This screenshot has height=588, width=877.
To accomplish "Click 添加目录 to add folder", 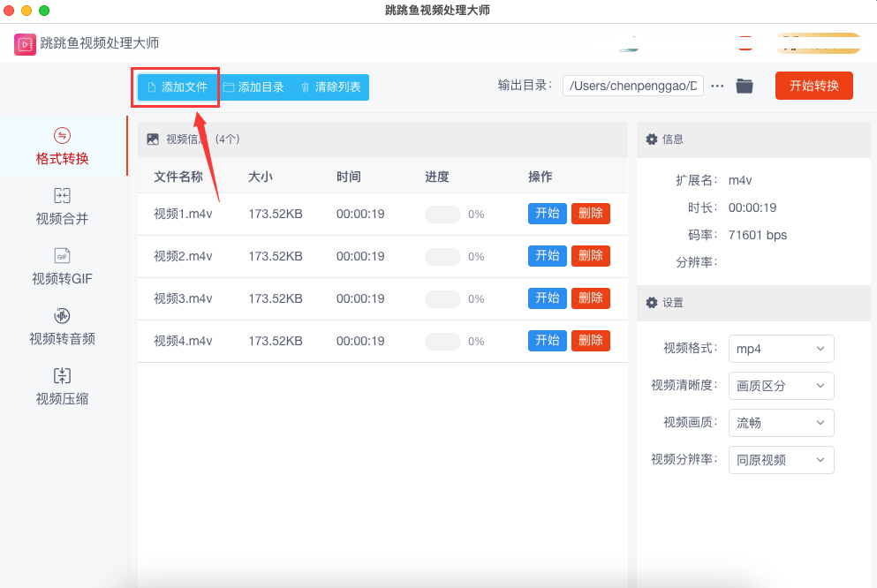I will pyautogui.click(x=253, y=87).
